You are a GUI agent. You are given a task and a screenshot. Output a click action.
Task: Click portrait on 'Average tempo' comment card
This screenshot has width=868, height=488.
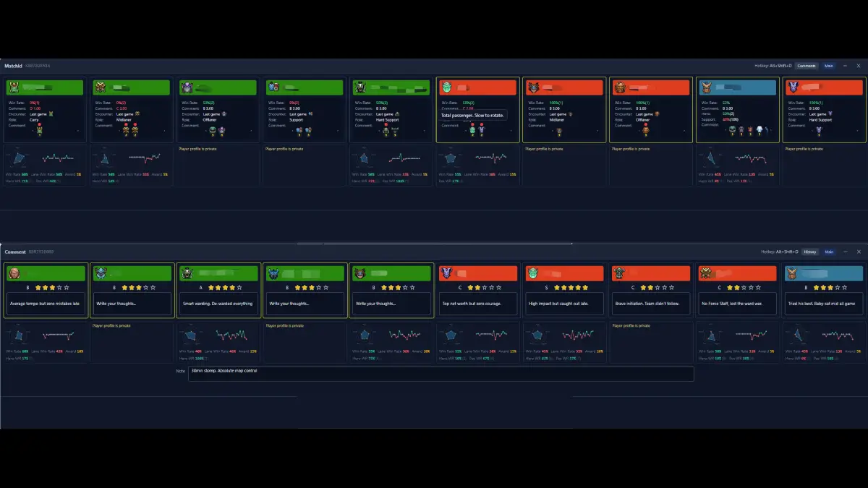(x=13, y=273)
